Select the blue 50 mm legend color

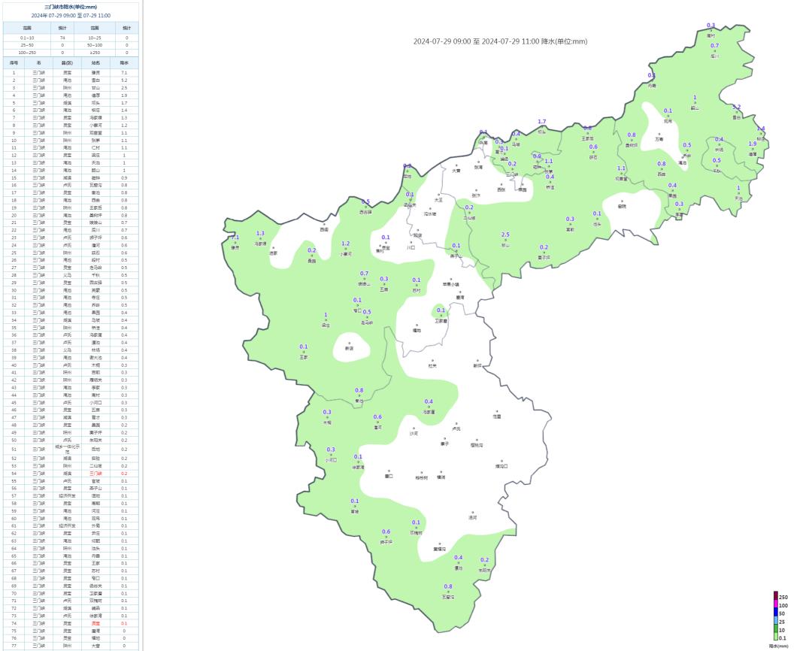coord(775,613)
